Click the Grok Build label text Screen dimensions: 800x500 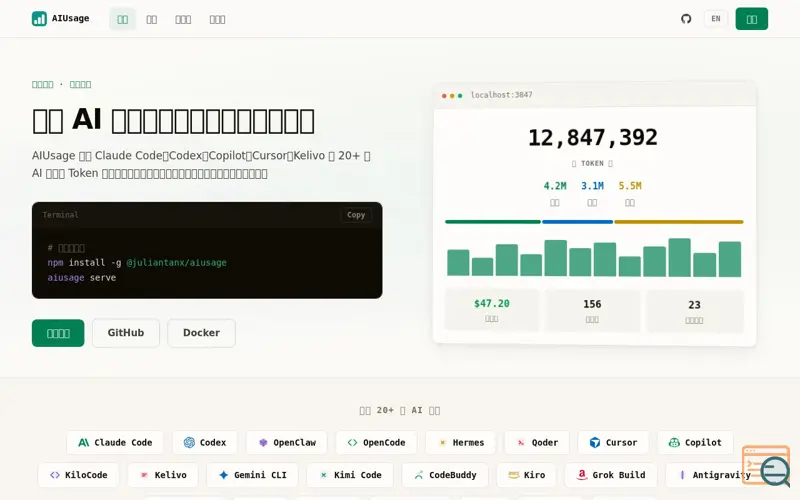619,475
